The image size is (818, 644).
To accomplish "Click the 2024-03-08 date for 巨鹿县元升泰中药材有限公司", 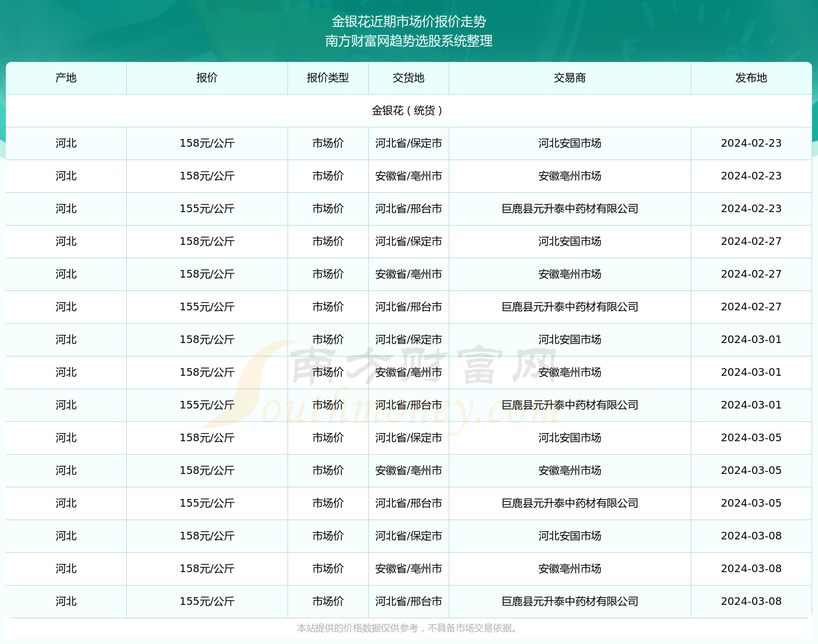I will point(751,601).
